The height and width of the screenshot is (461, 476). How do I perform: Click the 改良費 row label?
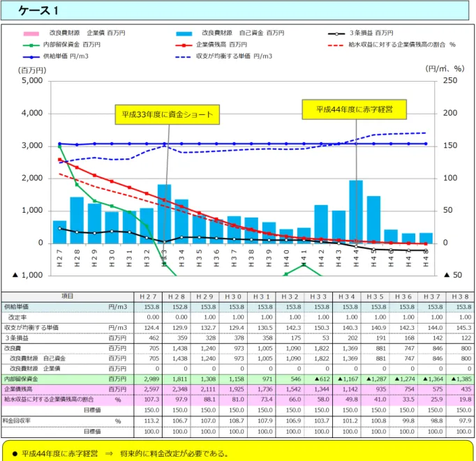(x=13, y=349)
